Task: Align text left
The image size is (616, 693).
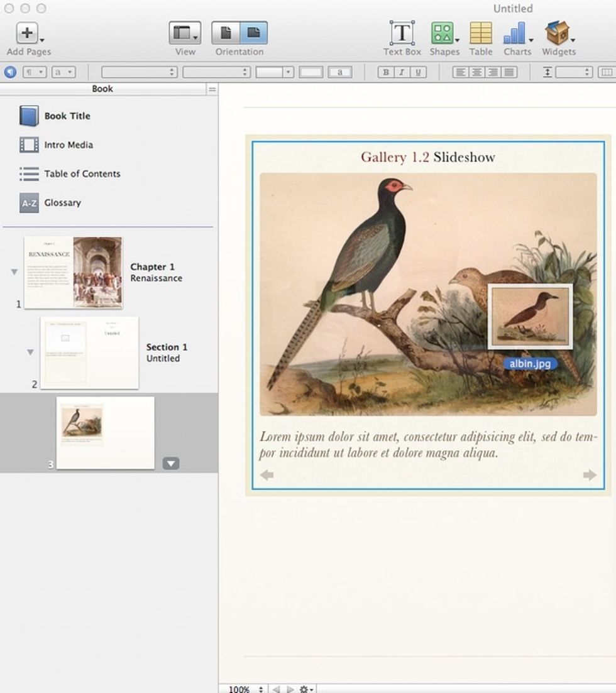Action: point(460,72)
